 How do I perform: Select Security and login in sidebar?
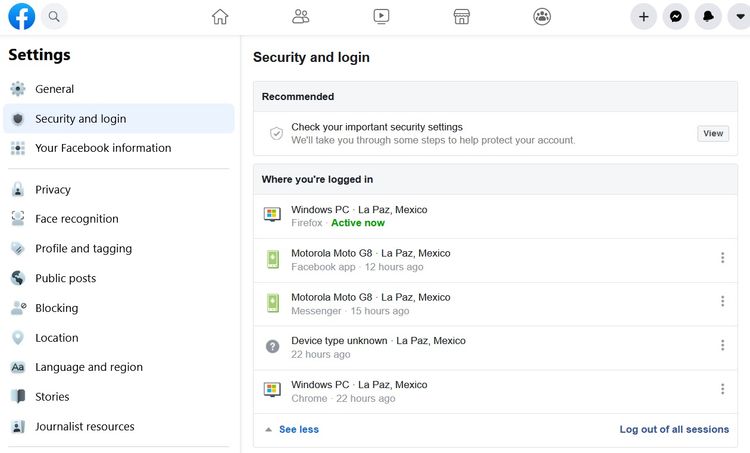[119, 119]
